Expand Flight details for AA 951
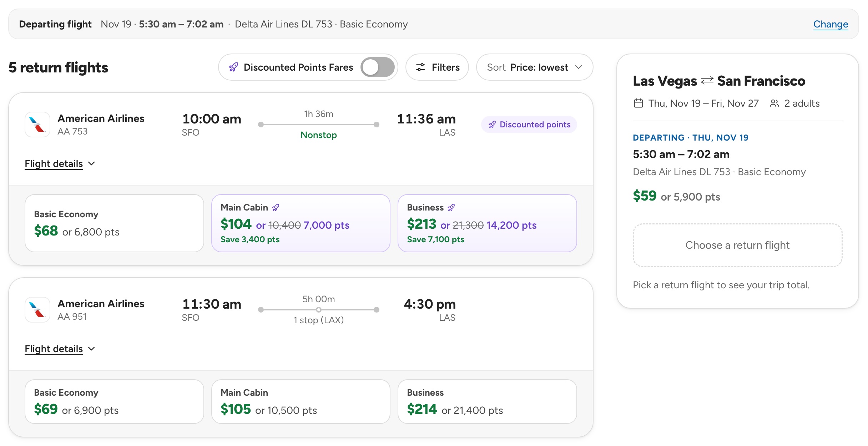 click(60, 349)
